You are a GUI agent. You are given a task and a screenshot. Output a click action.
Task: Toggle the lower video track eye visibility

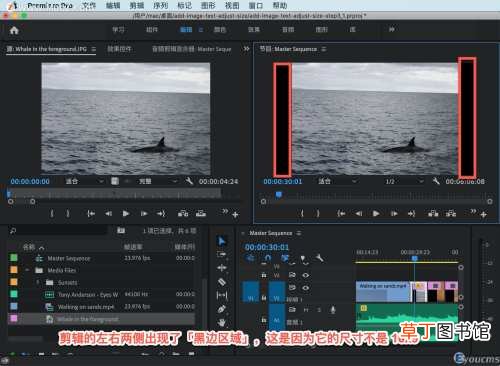tap(305, 288)
